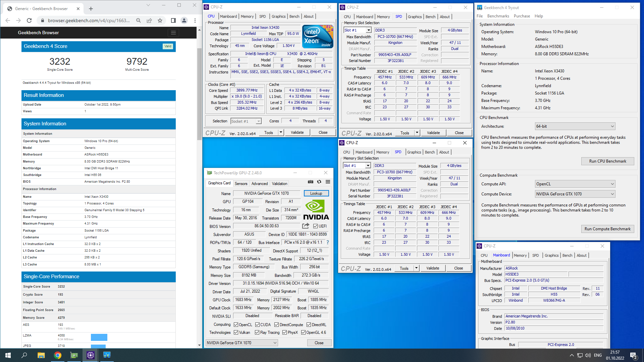Click the Bus Interface question mark icon
The image size is (644, 362).
pyautogui.click(x=328, y=242)
